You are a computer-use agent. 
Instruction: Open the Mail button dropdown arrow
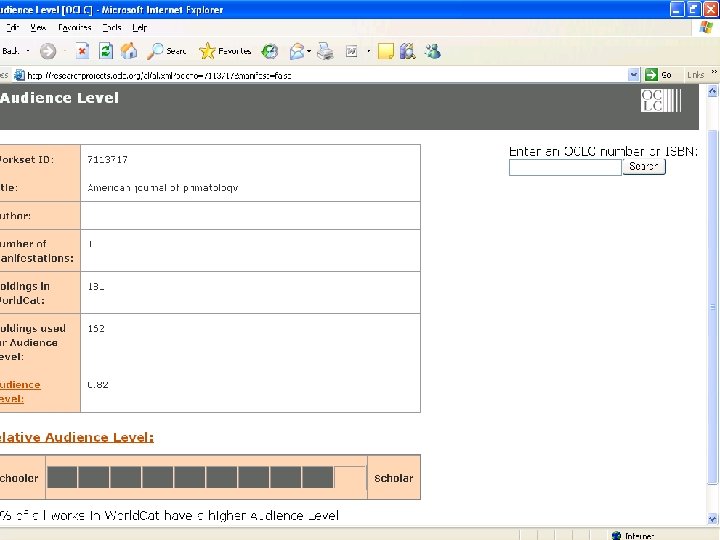[309, 51]
